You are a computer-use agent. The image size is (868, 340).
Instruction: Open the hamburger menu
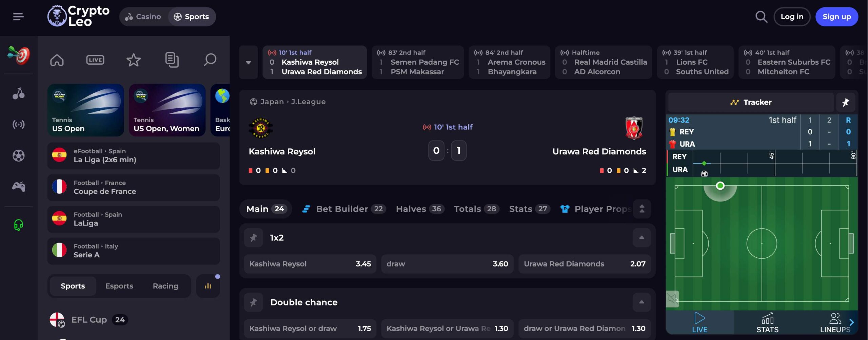point(18,17)
